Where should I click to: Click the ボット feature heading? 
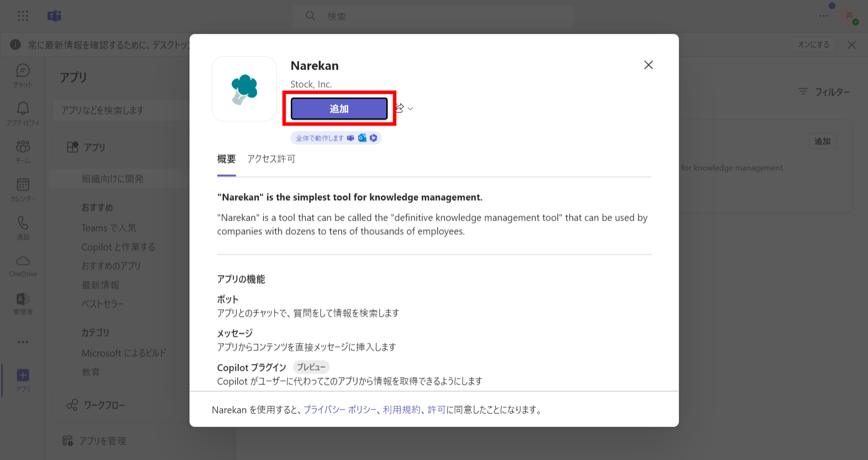(228, 299)
